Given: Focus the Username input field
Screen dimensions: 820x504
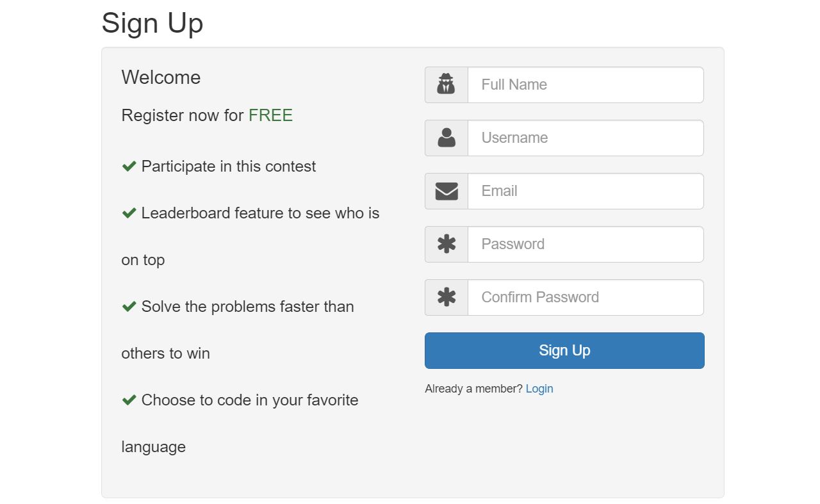Looking at the screenshot, I should coord(585,138).
